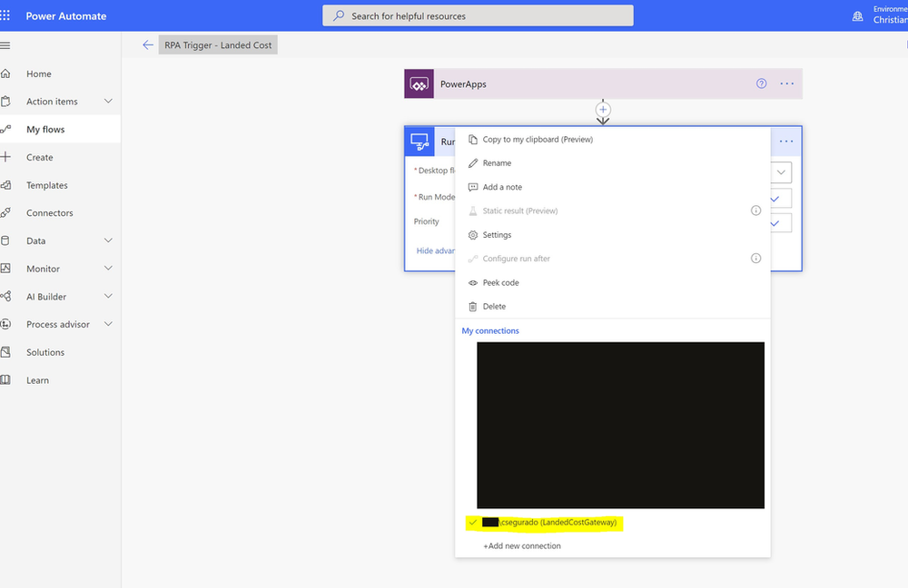This screenshot has height=588, width=908.
Task: Click the Create plus icon
Action: [x=5, y=157]
